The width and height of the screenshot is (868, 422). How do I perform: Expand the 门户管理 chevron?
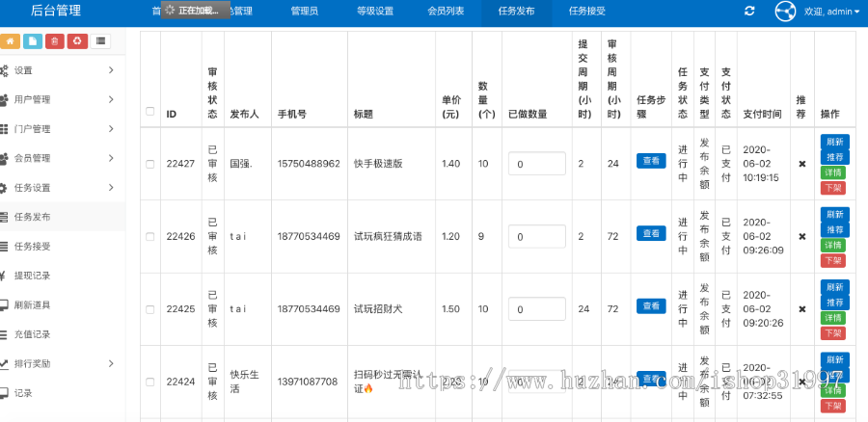tap(111, 129)
